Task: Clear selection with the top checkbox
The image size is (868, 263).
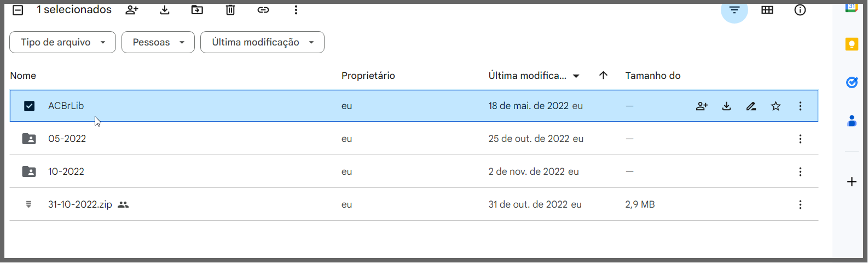Action: tap(18, 10)
